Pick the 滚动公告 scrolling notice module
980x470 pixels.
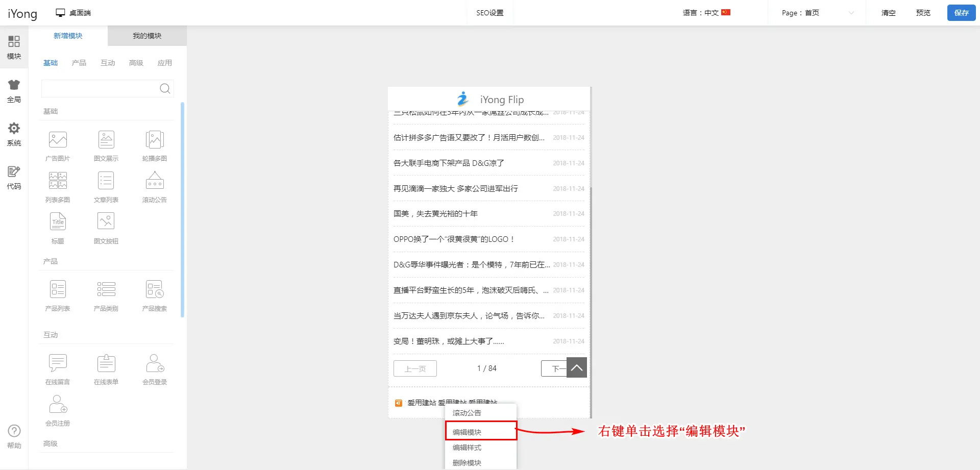155,181
